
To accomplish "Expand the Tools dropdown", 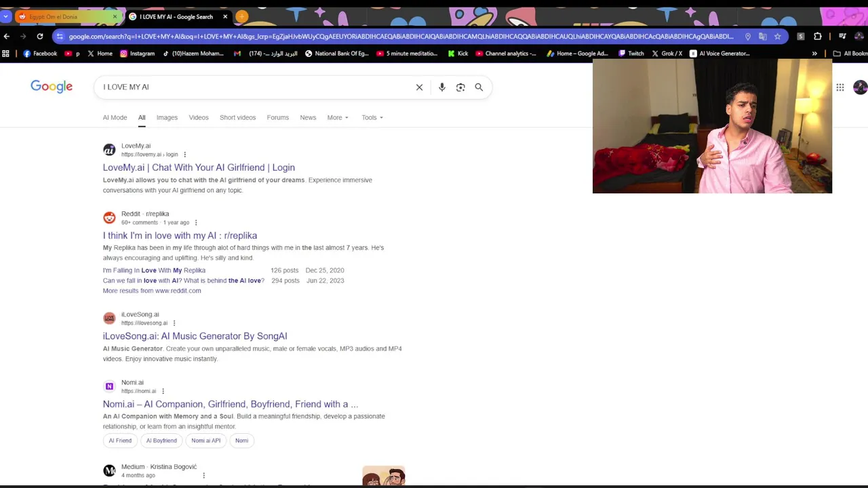I will 372,117.
